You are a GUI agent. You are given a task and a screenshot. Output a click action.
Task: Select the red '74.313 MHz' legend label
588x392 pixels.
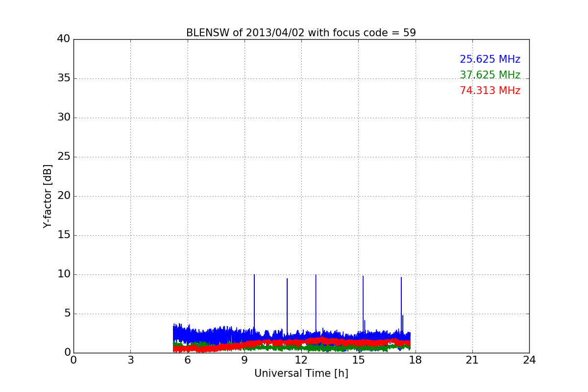(x=490, y=91)
